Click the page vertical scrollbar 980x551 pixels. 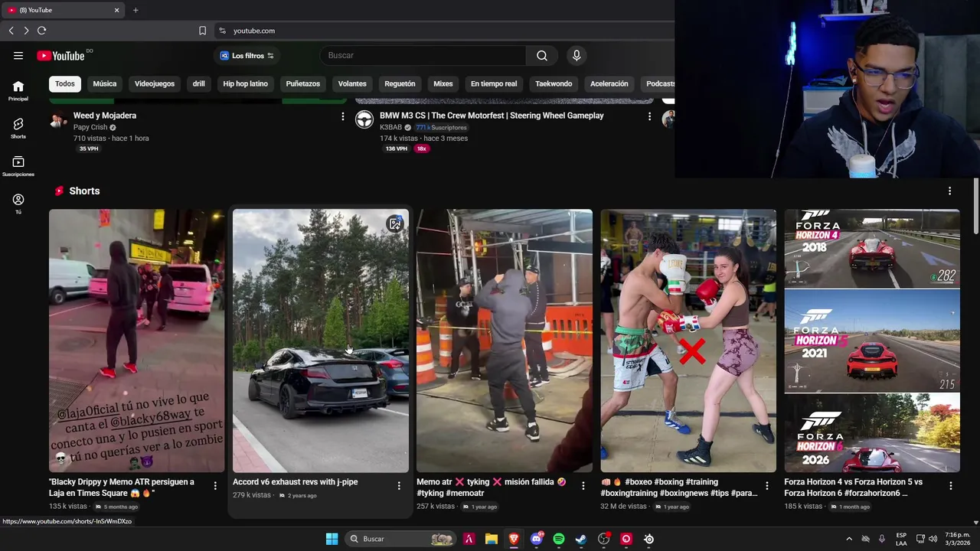(976, 207)
